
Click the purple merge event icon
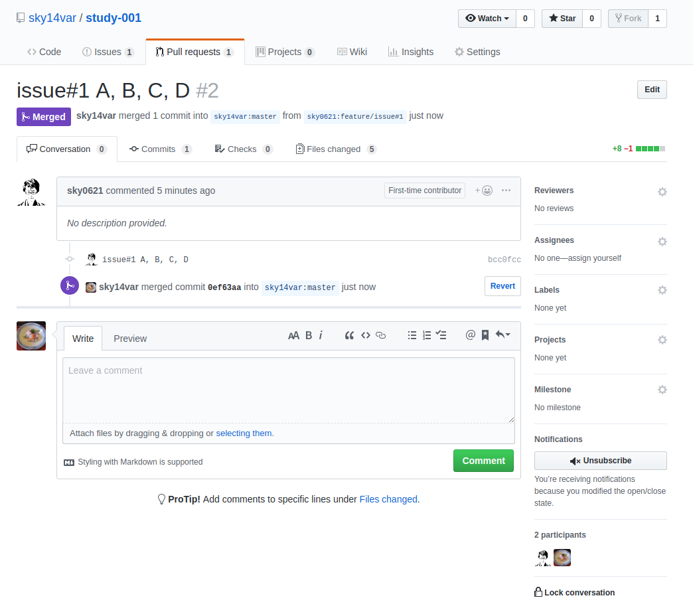[70, 286]
